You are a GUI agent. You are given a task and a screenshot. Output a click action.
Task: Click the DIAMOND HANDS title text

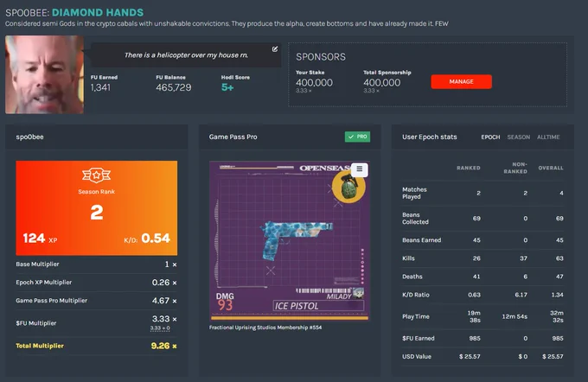tap(98, 12)
